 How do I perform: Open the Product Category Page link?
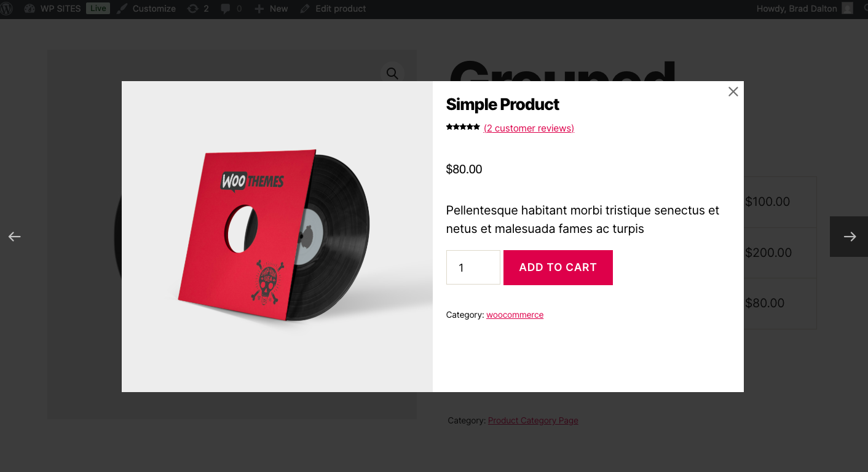click(533, 420)
